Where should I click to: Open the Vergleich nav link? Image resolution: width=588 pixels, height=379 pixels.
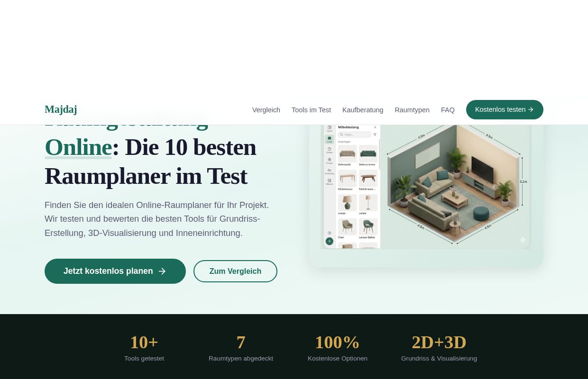[x=266, y=110]
